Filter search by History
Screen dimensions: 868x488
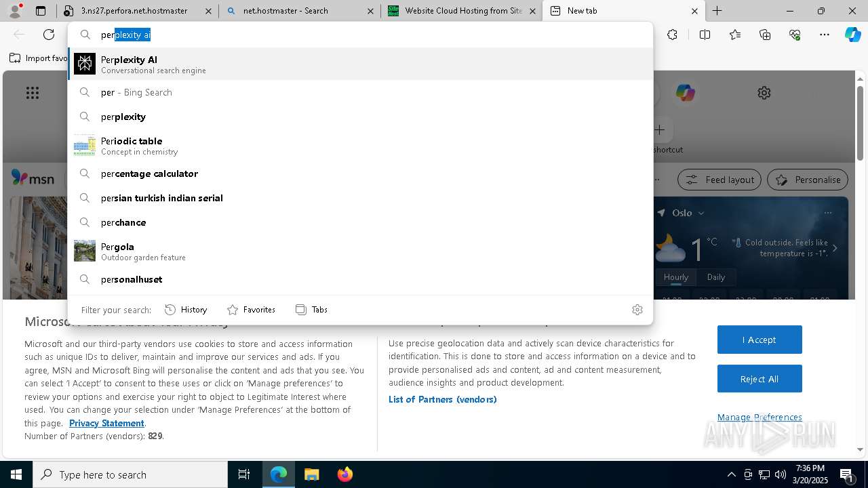[x=186, y=310]
